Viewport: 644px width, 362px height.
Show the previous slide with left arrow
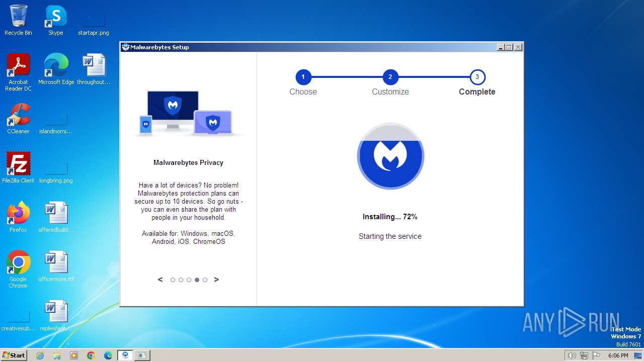160,280
